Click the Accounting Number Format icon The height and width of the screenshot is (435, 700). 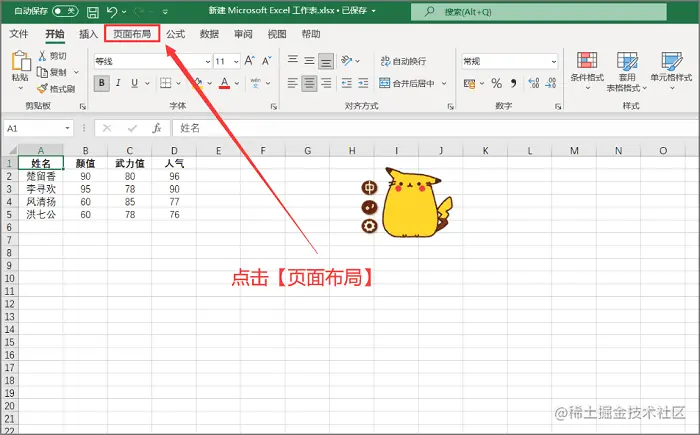(469, 84)
